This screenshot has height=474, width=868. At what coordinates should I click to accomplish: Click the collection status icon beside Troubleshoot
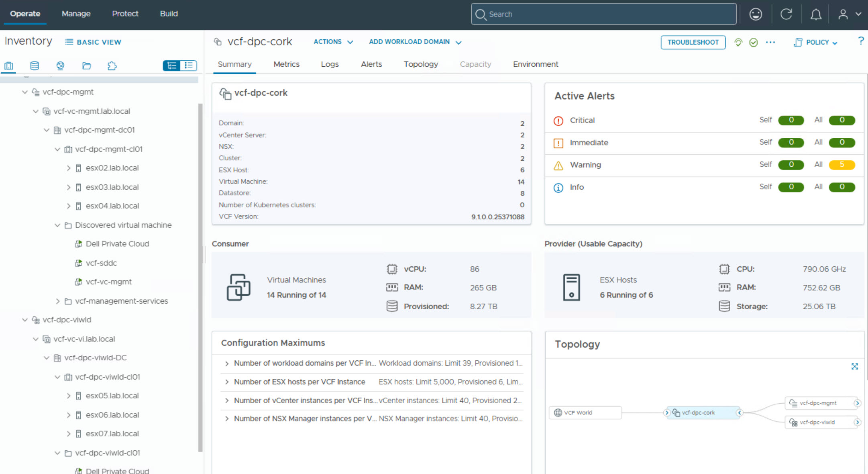738,42
